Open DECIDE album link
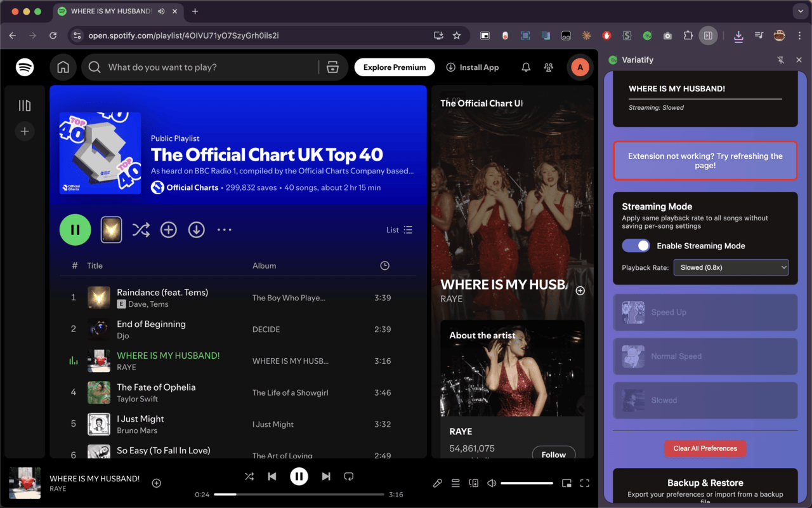 [x=266, y=330]
